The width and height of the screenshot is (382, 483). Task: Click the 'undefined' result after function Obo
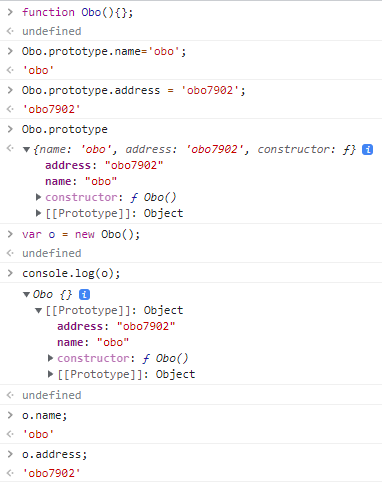(52, 31)
